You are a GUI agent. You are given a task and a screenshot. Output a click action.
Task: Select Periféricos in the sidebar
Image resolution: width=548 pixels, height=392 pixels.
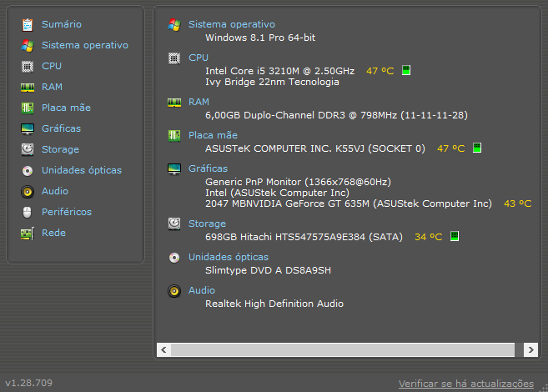coord(67,212)
